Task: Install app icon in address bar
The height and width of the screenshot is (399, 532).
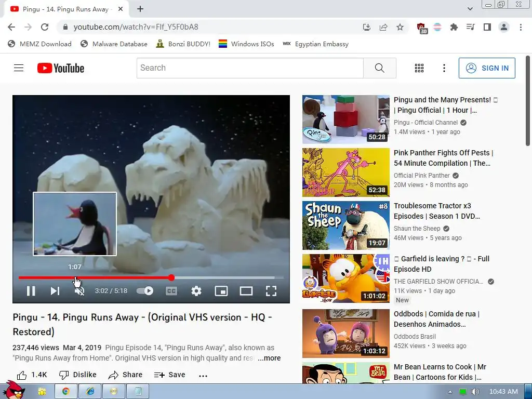Action: tap(366, 27)
